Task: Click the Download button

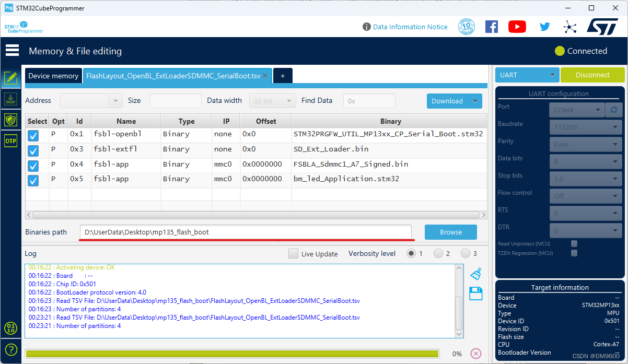Action: [x=447, y=101]
